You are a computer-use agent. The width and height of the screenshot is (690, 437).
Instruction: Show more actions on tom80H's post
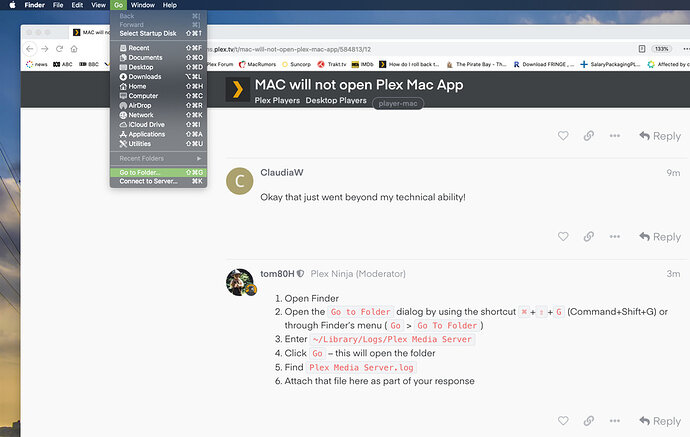point(615,421)
